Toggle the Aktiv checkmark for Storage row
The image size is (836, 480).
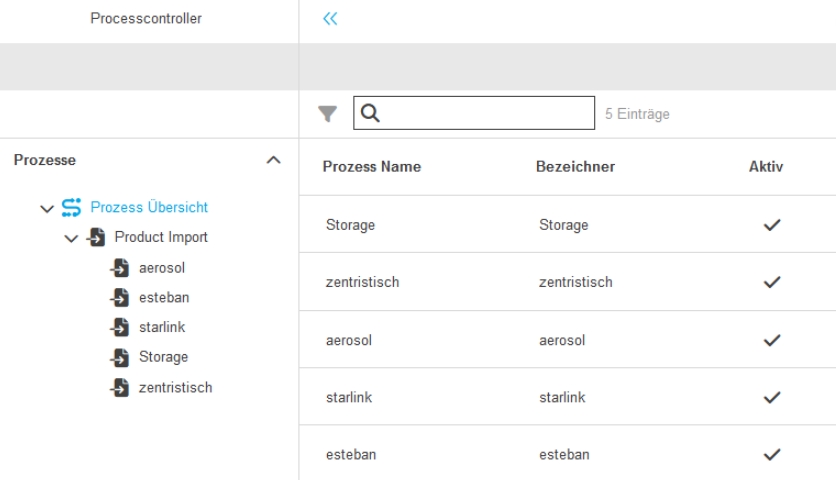click(x=770, y=225)
